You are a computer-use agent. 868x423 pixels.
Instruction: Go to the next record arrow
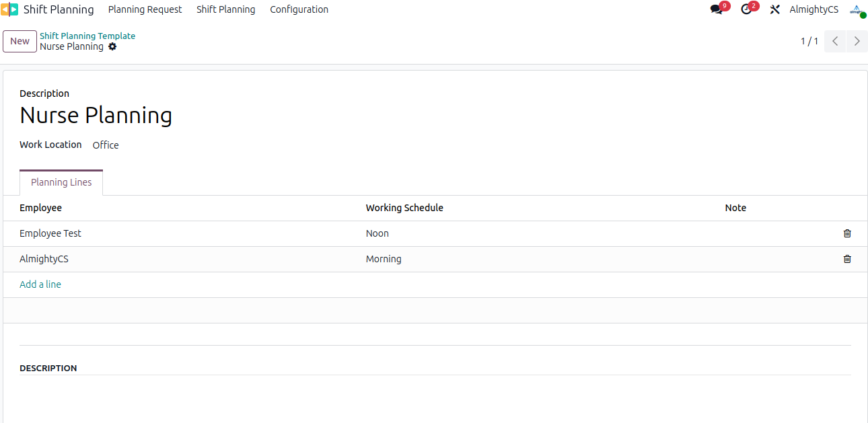point(857,41)
